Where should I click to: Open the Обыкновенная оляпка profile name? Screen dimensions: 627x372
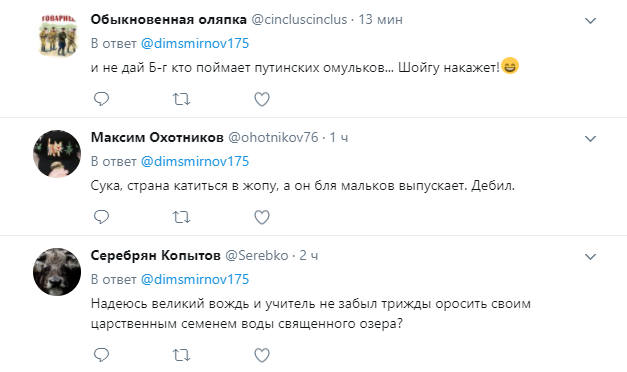coord(168,19)
